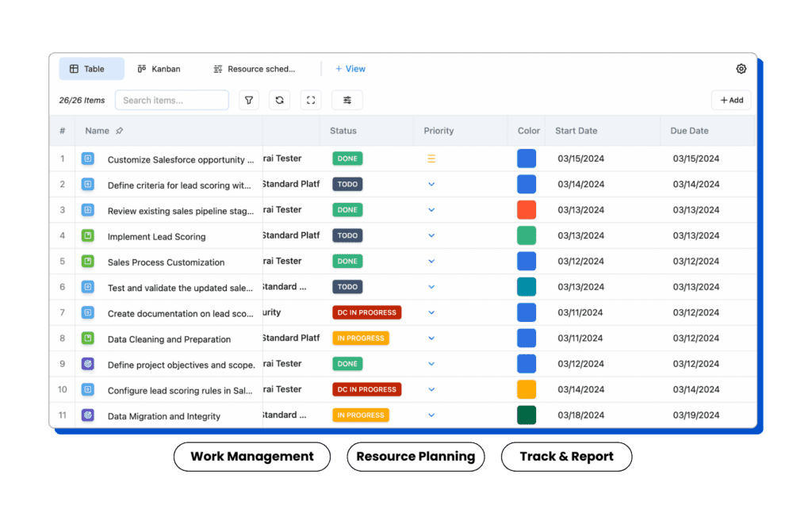Click the Search items input field
812x524 pixels.
[170, 100]
